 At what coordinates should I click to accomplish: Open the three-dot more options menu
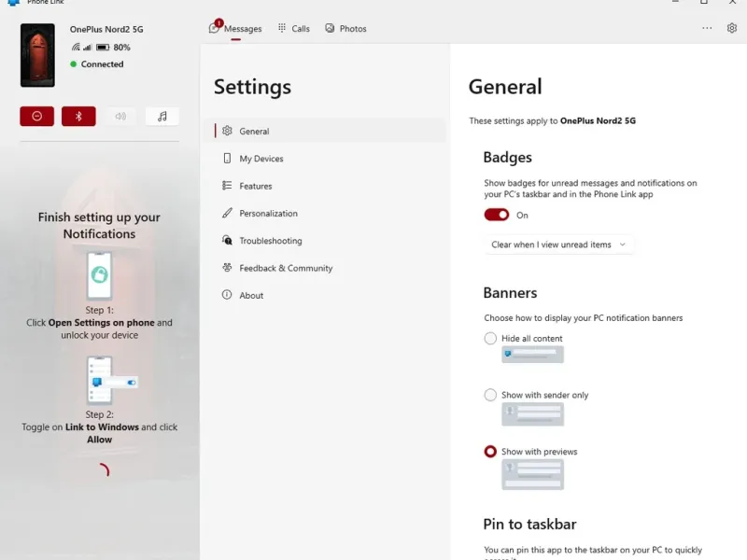coord(707,28)
